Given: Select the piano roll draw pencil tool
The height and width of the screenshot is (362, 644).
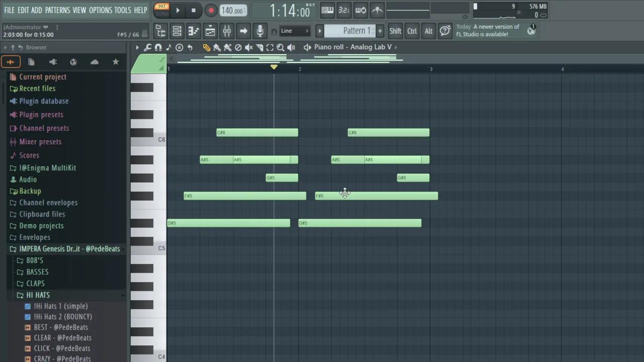Looking at the screenshot, I should point(206,47).
